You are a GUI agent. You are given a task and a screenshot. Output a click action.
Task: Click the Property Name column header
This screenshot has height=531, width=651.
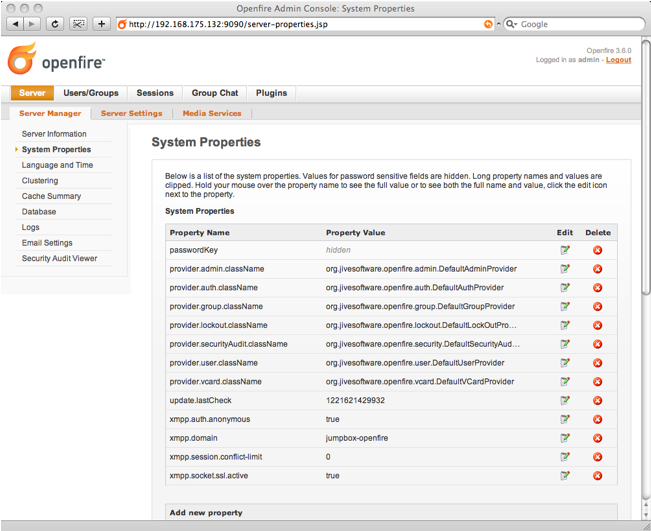pyautogui.click(x=199, y=232)
